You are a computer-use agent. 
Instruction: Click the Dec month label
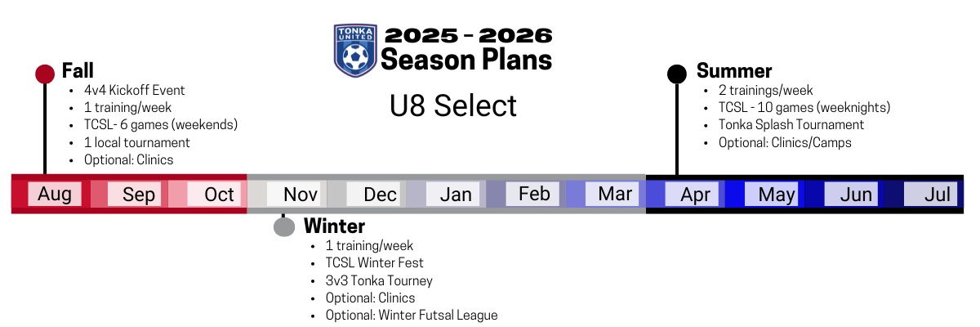[x=381, y=195]
